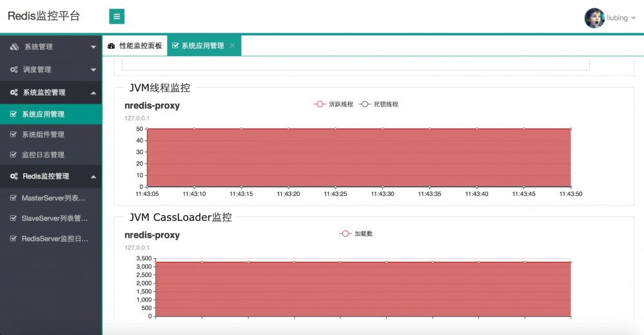Click the Redis监控平台 title
This screenshot has height=335, width=644.
pyautogui.click(x=44, y=16)
